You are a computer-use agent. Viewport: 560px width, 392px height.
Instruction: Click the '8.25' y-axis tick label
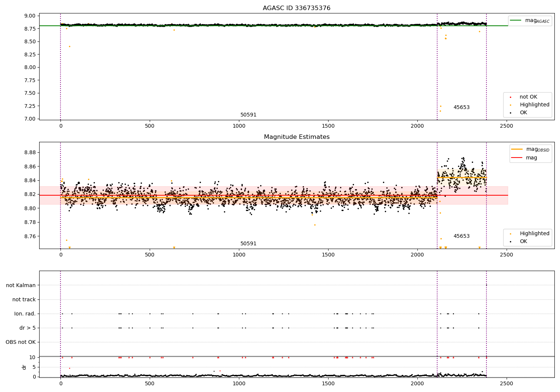[x=30, y=55]
